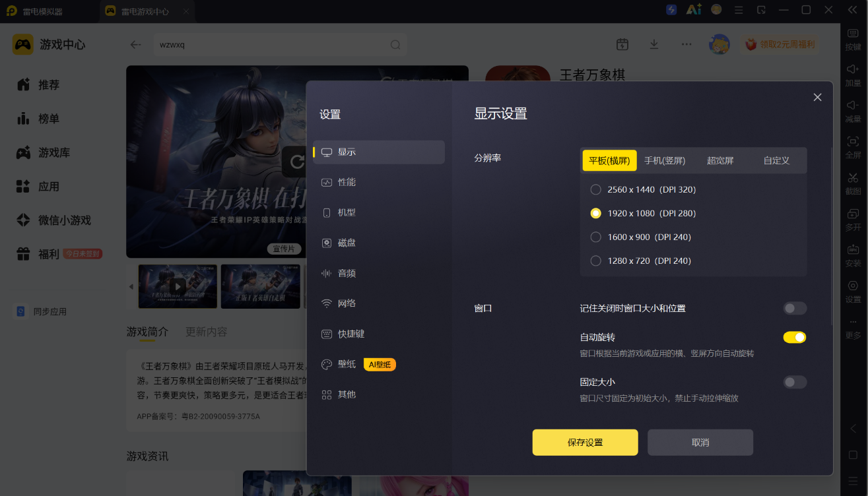Go back with the arrow beside search box
This screenshot has height=496, width=868.
point(136,45)
